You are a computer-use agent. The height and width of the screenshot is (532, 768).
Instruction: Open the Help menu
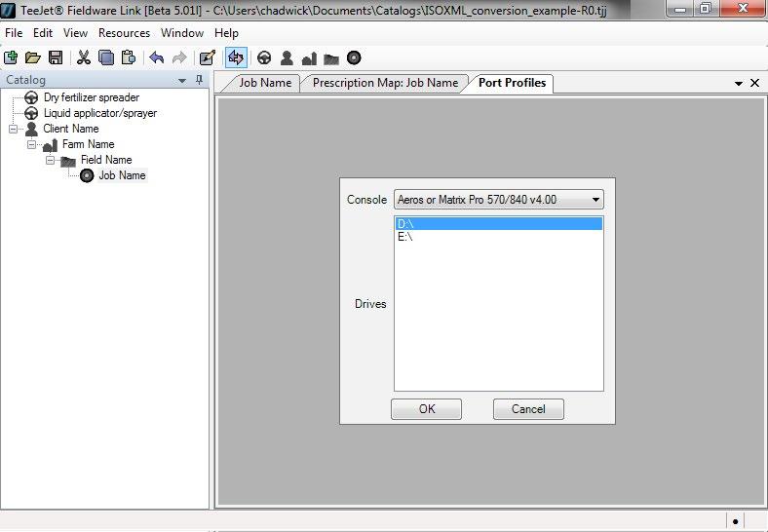click(226, 33)
